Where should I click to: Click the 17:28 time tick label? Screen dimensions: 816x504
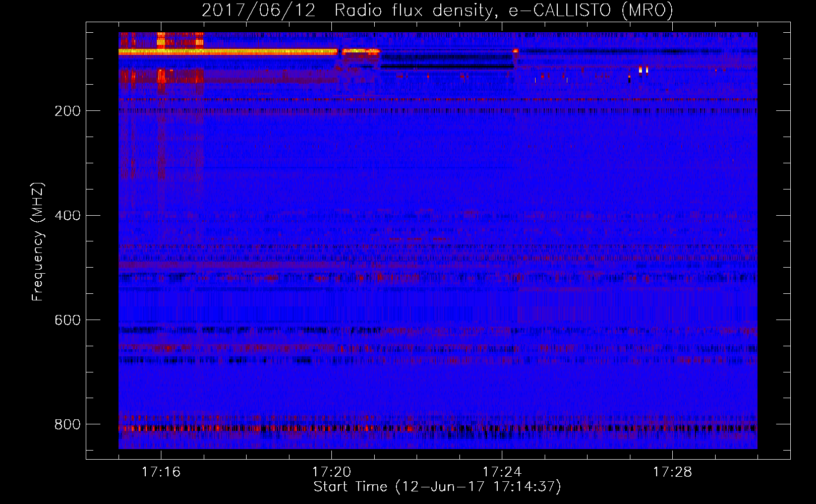pos(672,472)
